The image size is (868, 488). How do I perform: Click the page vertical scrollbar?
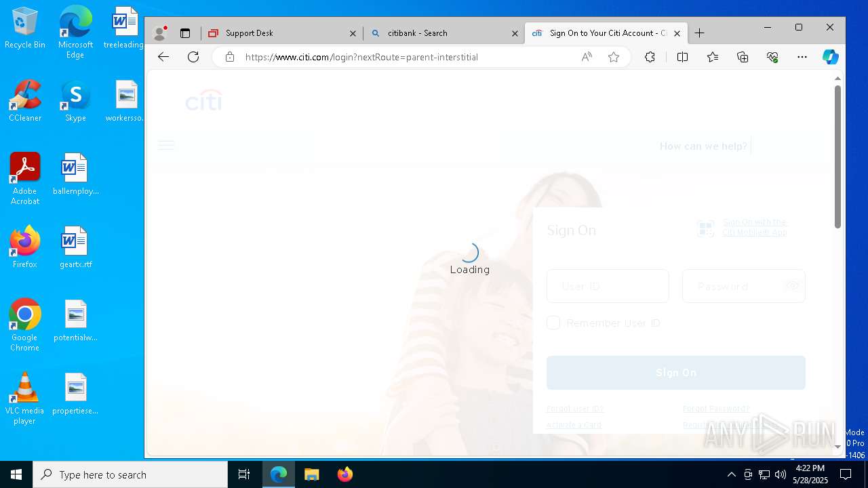coord(837,156)
